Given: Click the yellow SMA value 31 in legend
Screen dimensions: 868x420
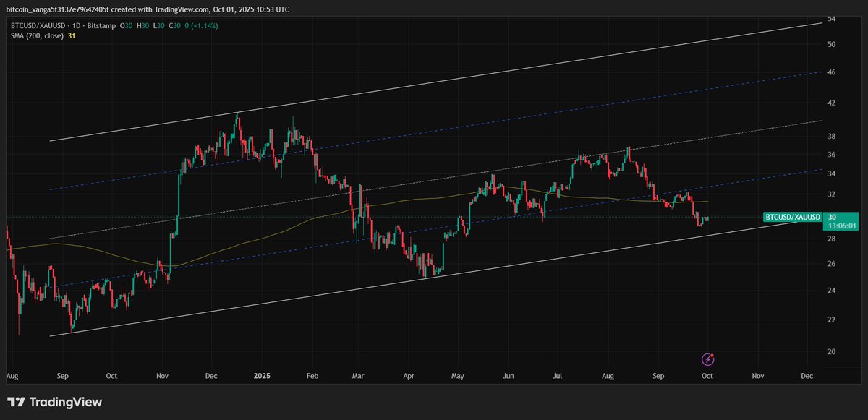Looking at the screenshot, I should [71, 36].
